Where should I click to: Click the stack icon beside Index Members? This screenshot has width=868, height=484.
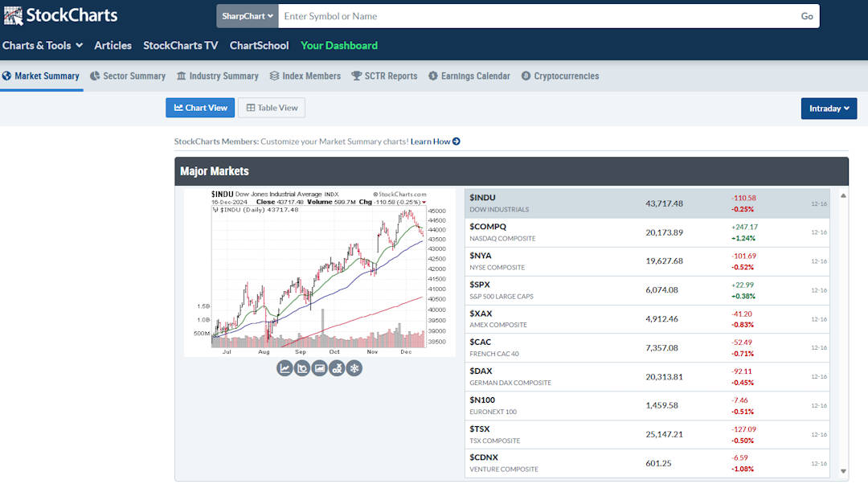(274, 76)
